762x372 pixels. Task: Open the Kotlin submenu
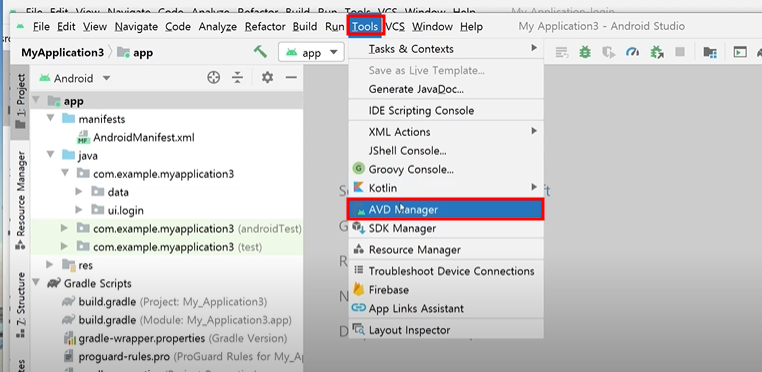pos(446,188)
